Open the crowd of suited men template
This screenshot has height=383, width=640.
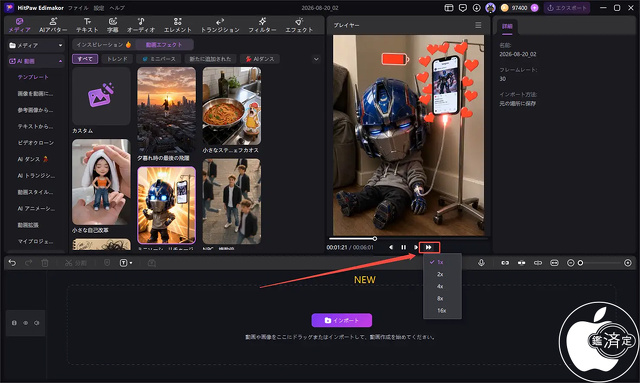tap(232, 201)
